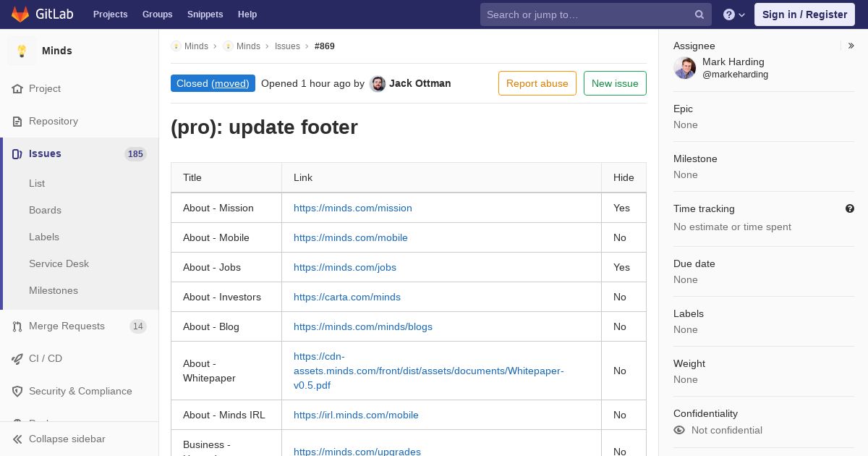The width and height of the screenshot is (868, 456).
Task: Click the New issue button
Action: coord(615,83)
